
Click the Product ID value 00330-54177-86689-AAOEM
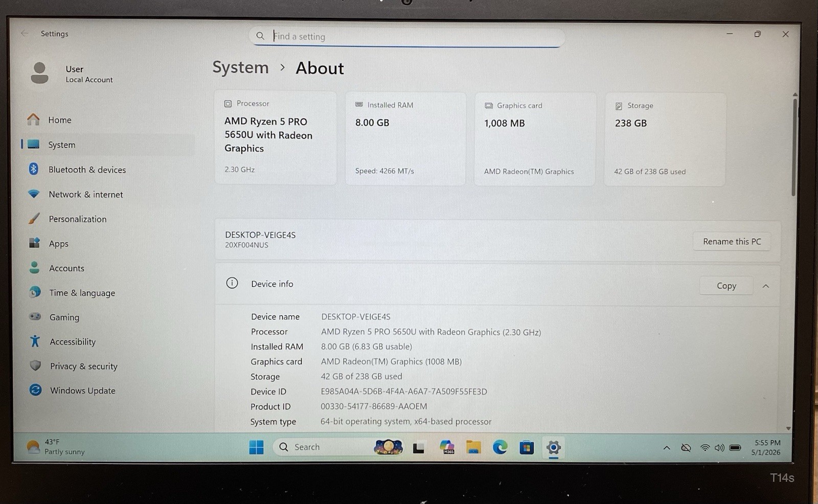coord(374,406)
